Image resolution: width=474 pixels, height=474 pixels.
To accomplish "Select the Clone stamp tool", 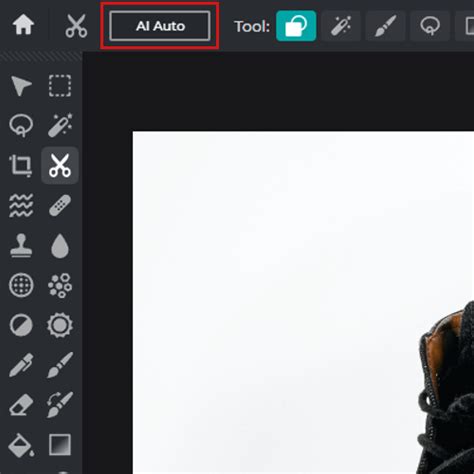I will [21, 246].
